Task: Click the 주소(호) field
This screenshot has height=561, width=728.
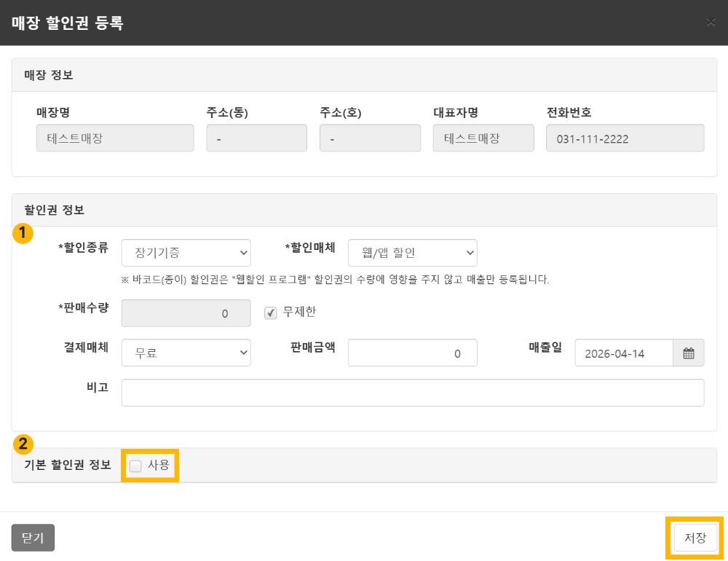Action: click(370, 138)
